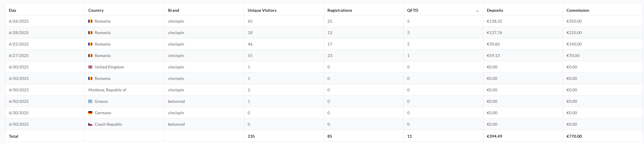Click the Brand column header

(x=173, y=10)
